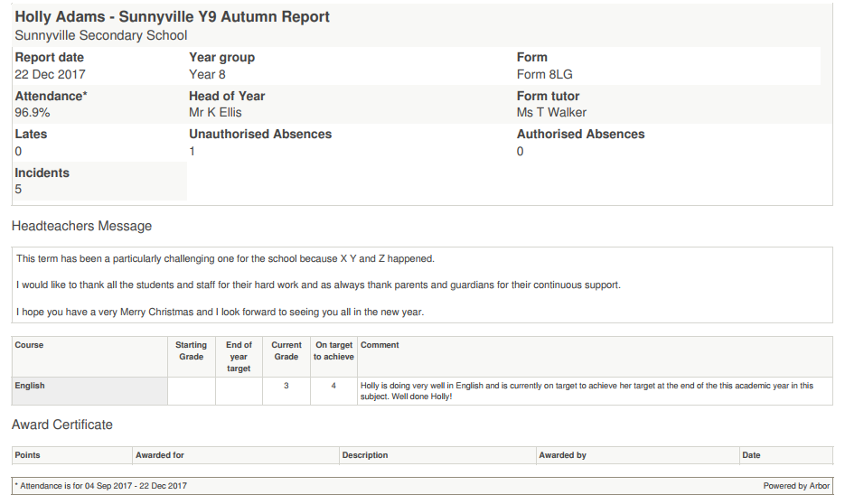Click the Attendance value 96.9%
845x504 pixels.
33,113
